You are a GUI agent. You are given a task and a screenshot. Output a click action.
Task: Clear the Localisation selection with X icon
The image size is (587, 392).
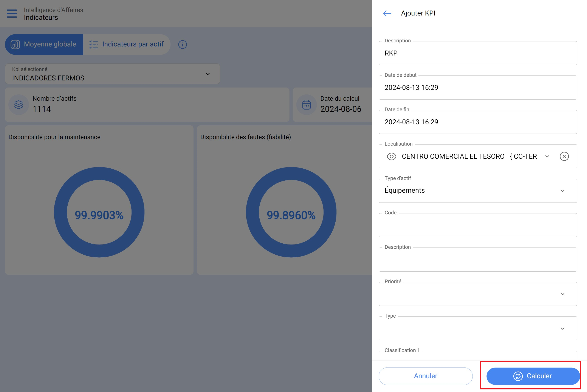pyautogui.click(x=564, y=157)
